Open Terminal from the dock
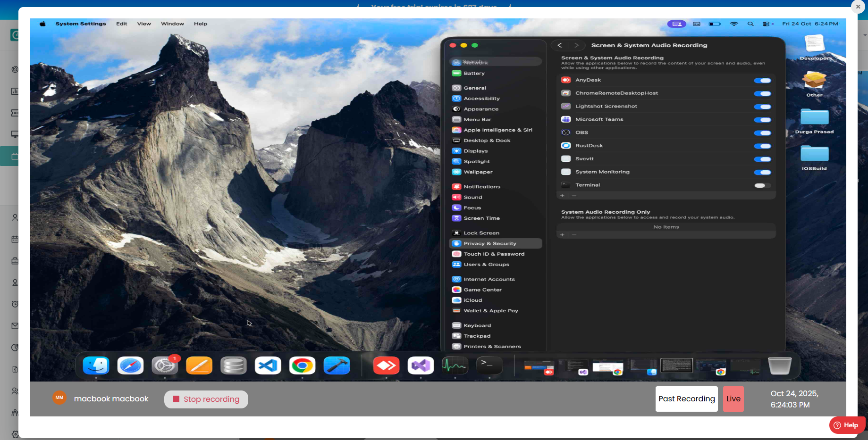Image resolution: width=868 pixels, height=440 pixels. tap(489, 365)
